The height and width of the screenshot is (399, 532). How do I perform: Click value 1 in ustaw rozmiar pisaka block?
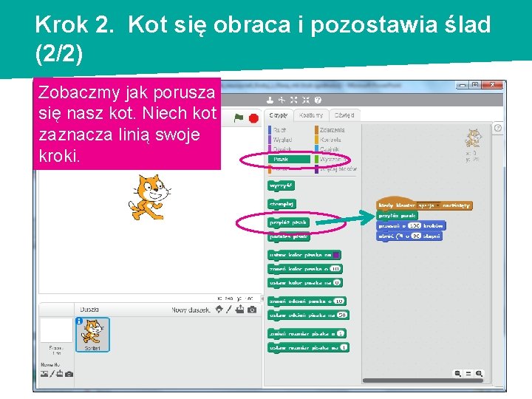point(344,347)
